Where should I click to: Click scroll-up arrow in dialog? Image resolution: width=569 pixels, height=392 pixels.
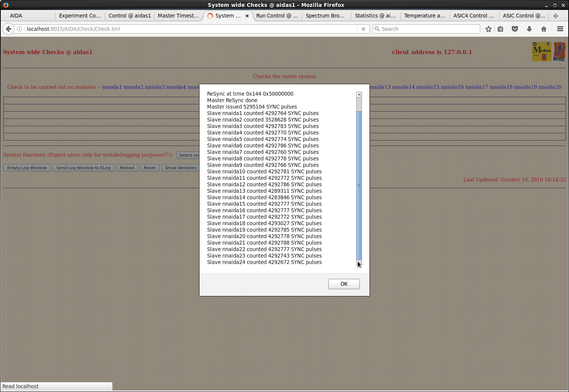click(x=359, y=94)
